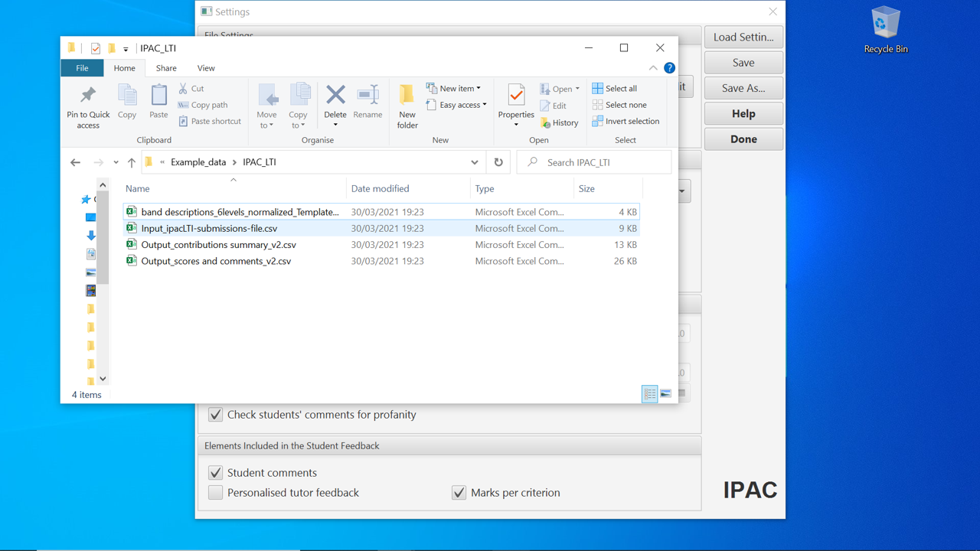Click Invert selection
980x551 pixels.
[625, 121]
